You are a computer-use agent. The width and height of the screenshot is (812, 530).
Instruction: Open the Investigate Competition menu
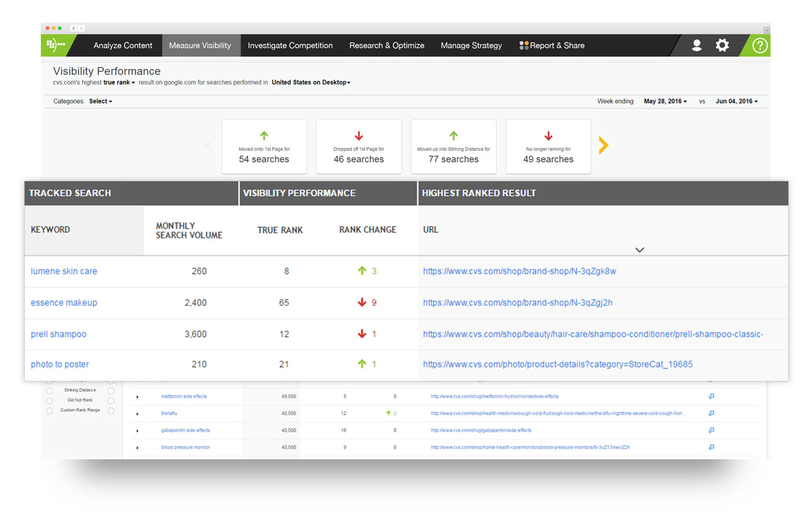coord(290,45)
